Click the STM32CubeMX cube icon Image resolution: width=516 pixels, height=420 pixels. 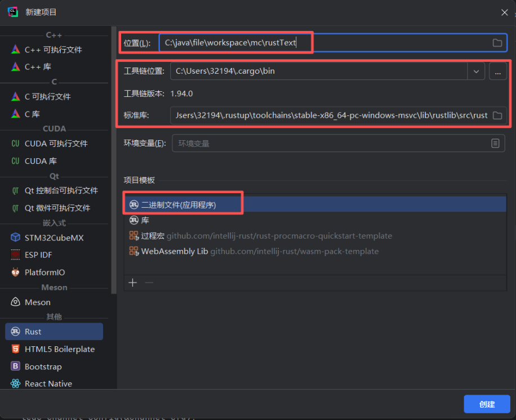[15, 237]
